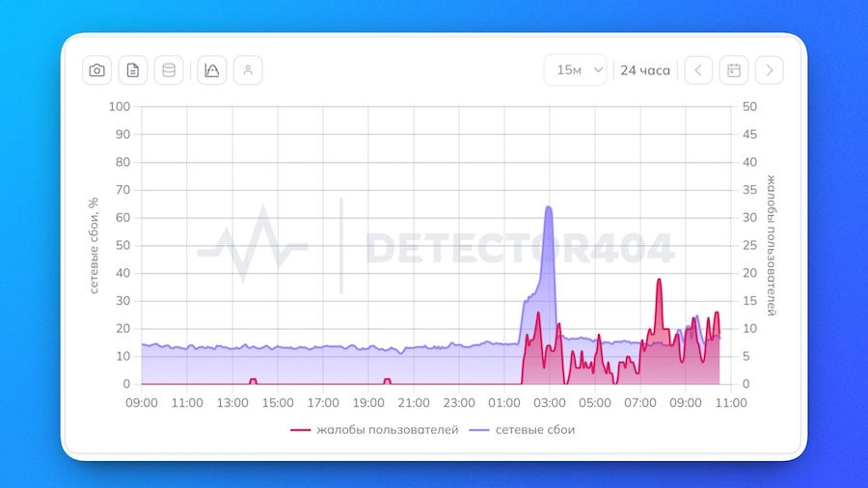Click the 21:00 time axis label
Viewport: 868px width, 488px height.
414,403
